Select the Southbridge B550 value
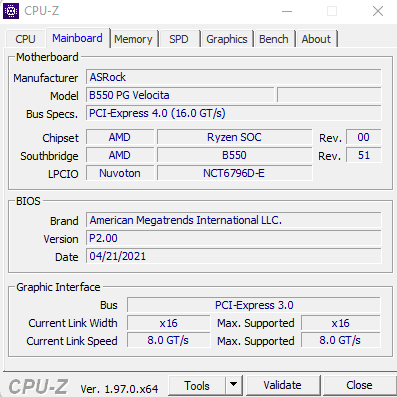Image resolution: width=397 pixels, height=397 pixels. 235,155
